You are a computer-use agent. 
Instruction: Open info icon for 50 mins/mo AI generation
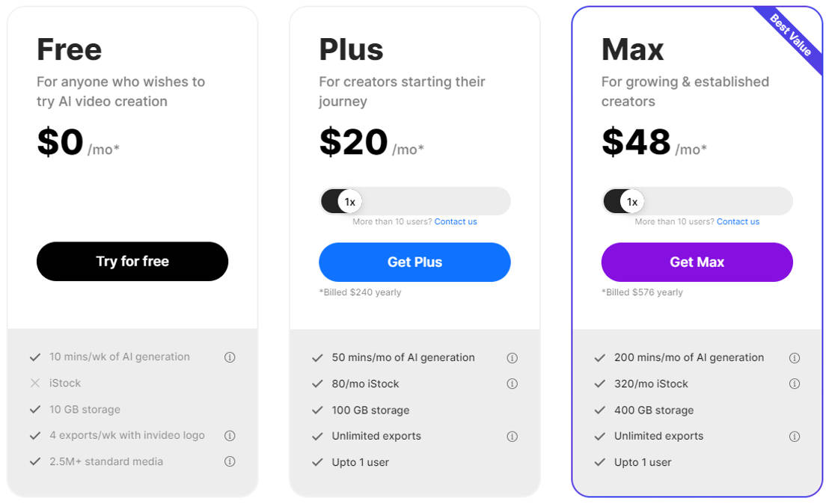[x=512, y=358]
